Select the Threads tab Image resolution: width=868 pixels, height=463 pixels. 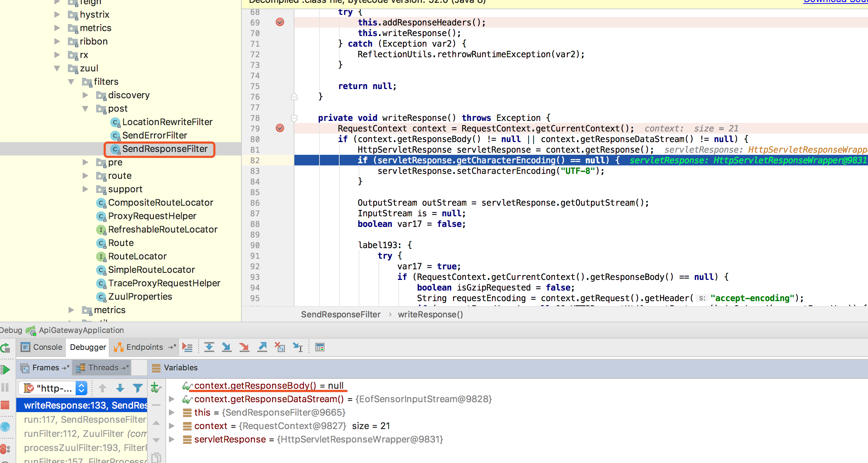click(102, 368)
